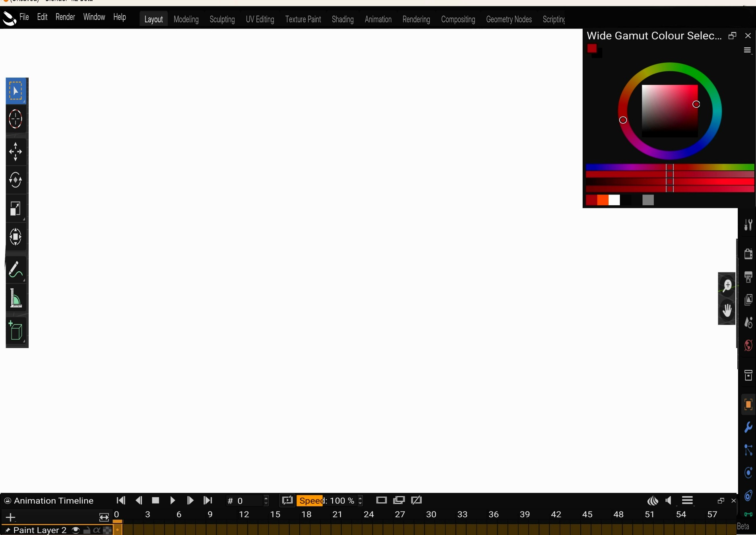Pick the Measure tool
The width and height of the screenshot is (756, 535).
tap(16, 298)
